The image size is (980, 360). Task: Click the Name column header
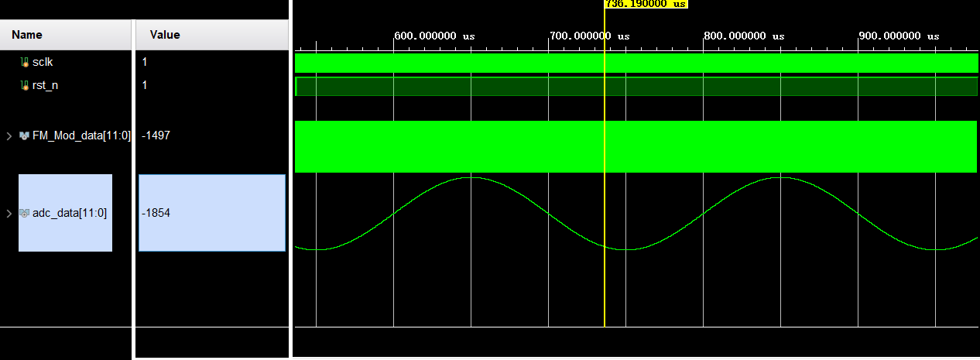tap(27, 35)
